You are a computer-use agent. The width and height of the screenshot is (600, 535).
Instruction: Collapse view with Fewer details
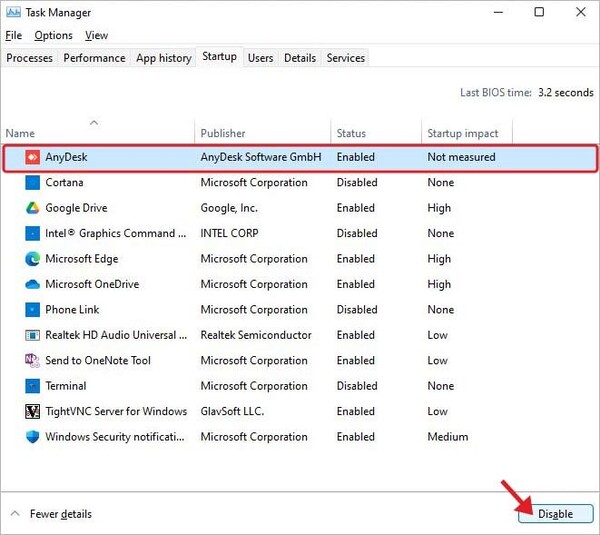point(51,514)
